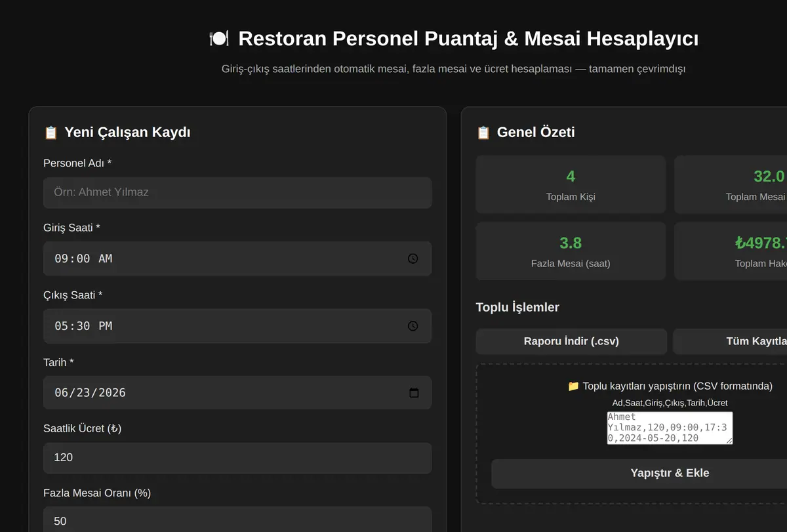Click the Tarih date field

coord(237,393)
